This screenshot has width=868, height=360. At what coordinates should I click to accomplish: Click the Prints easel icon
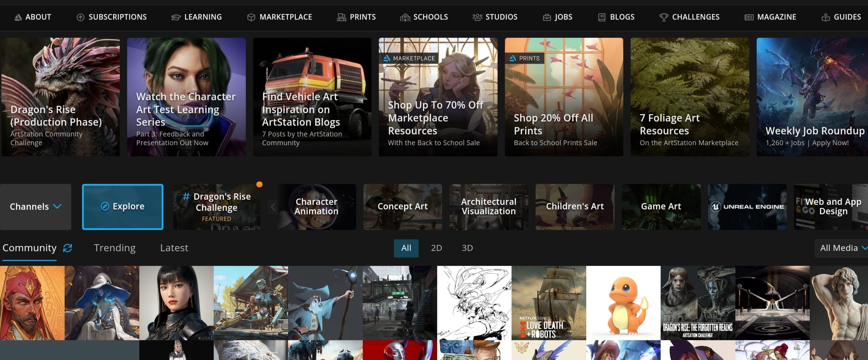click(x=341, y=17)
